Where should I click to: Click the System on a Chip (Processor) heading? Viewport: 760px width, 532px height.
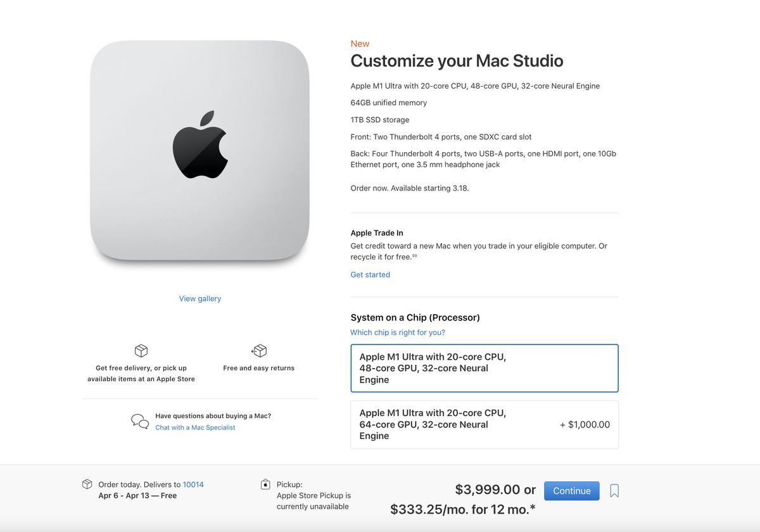[x=415, y=317]
